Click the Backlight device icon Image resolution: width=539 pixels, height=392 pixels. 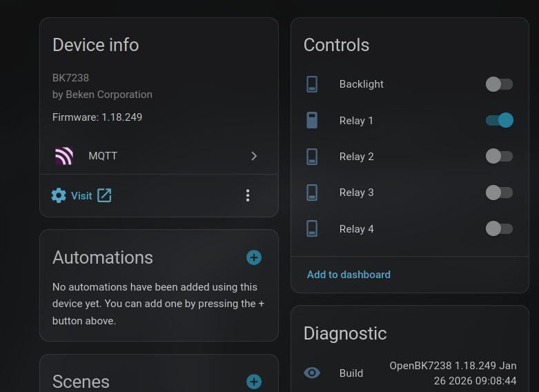point(312,84)
